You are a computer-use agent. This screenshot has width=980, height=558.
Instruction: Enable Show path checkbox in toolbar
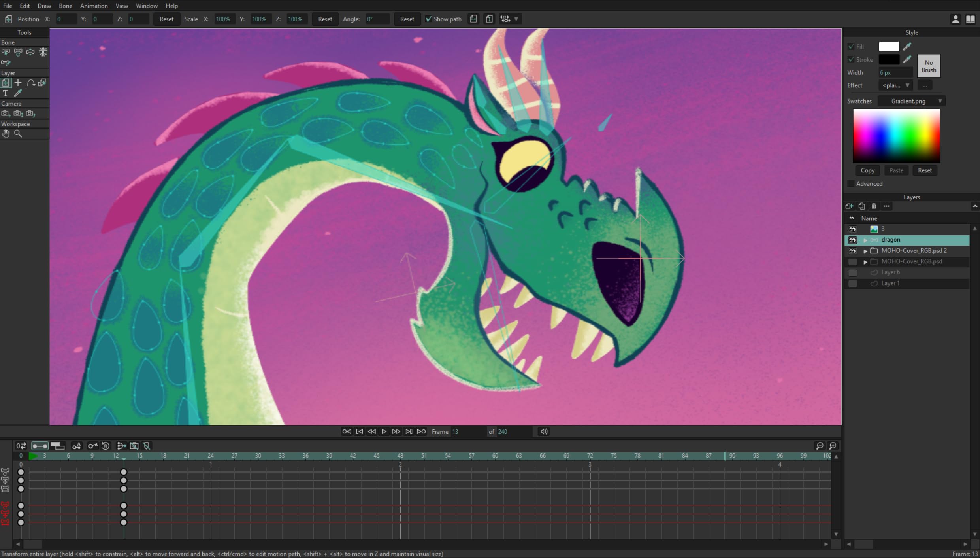[429, 19]
